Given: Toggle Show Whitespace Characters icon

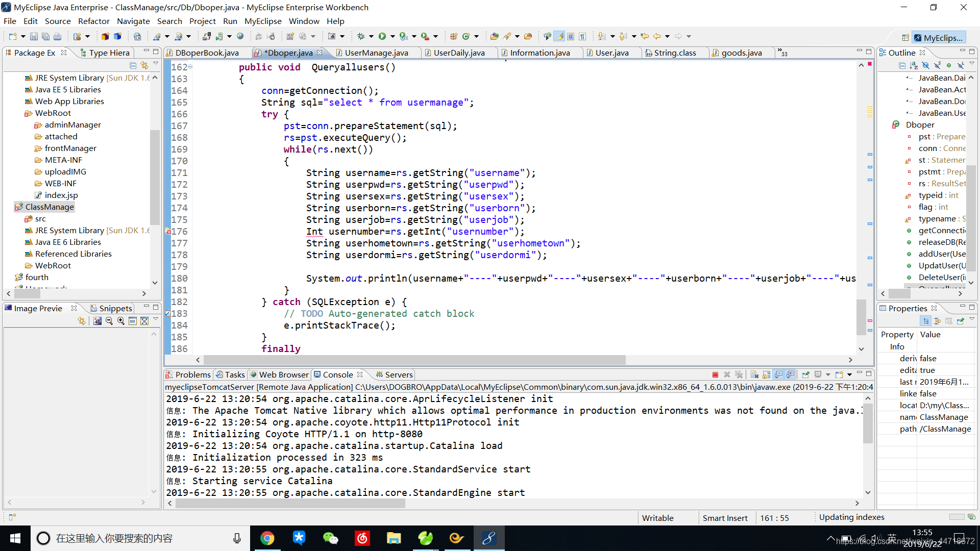Looking at the screenshot, I should tap(582, 36).
